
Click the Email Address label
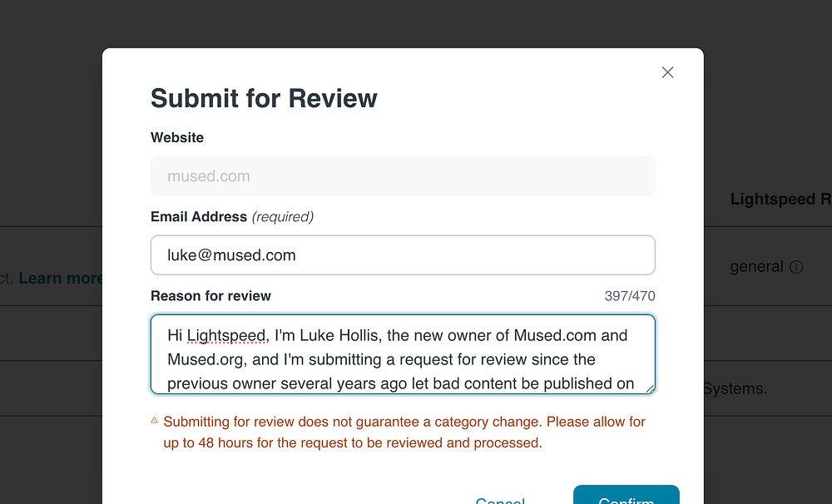199,217
